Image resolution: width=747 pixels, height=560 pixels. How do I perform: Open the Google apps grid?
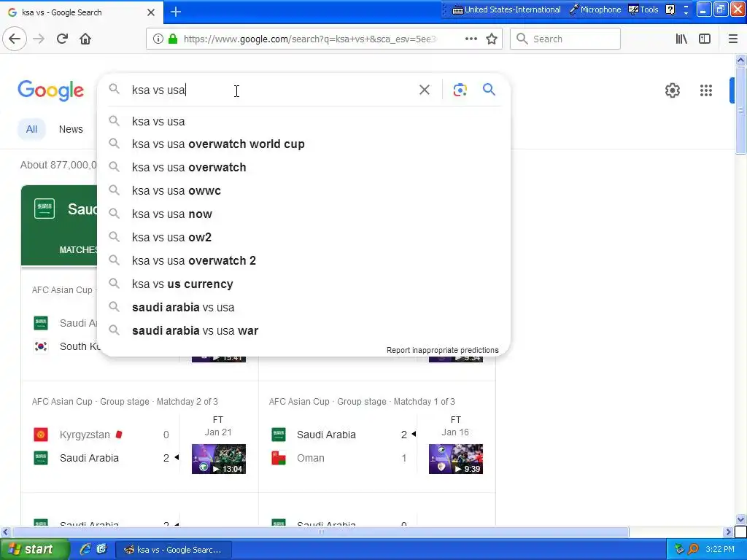[x=706, y=90]
